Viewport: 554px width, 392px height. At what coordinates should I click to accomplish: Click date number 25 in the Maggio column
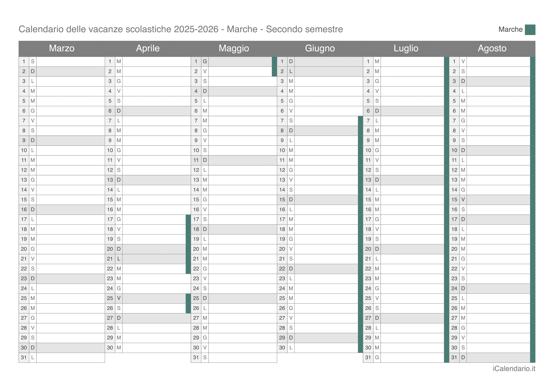(196, 298)
